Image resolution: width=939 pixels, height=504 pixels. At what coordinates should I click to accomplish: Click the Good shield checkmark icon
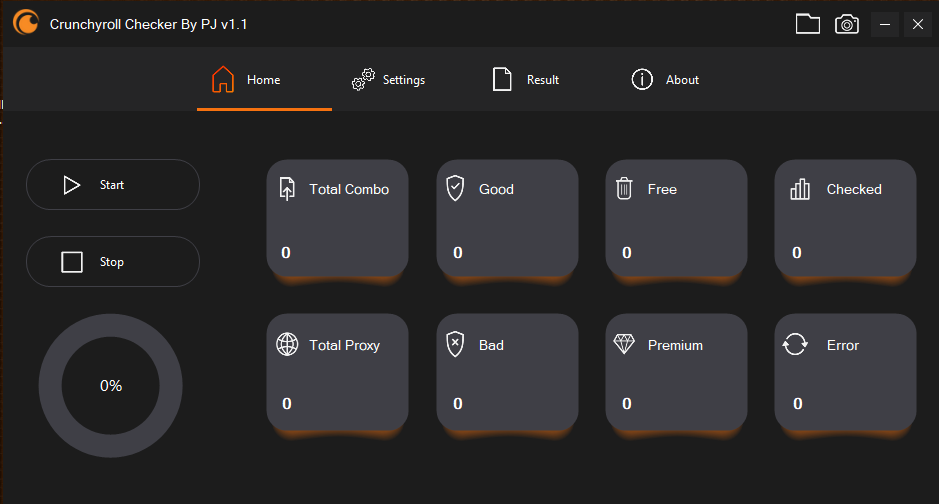455,189
